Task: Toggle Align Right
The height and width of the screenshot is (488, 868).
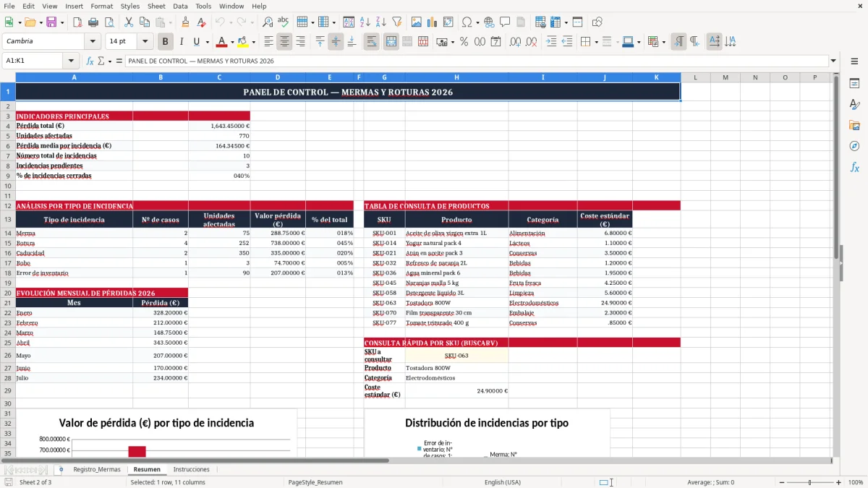Action: [x=301, y=42]
